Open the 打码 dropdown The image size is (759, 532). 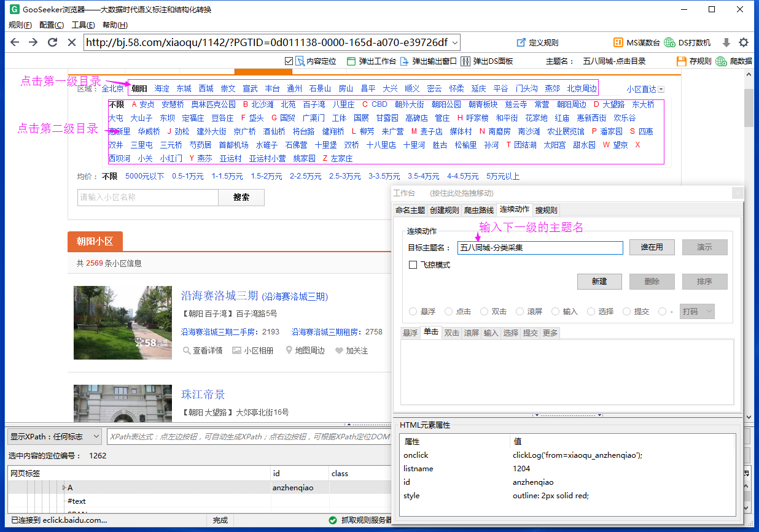click(x=696, y=311)
